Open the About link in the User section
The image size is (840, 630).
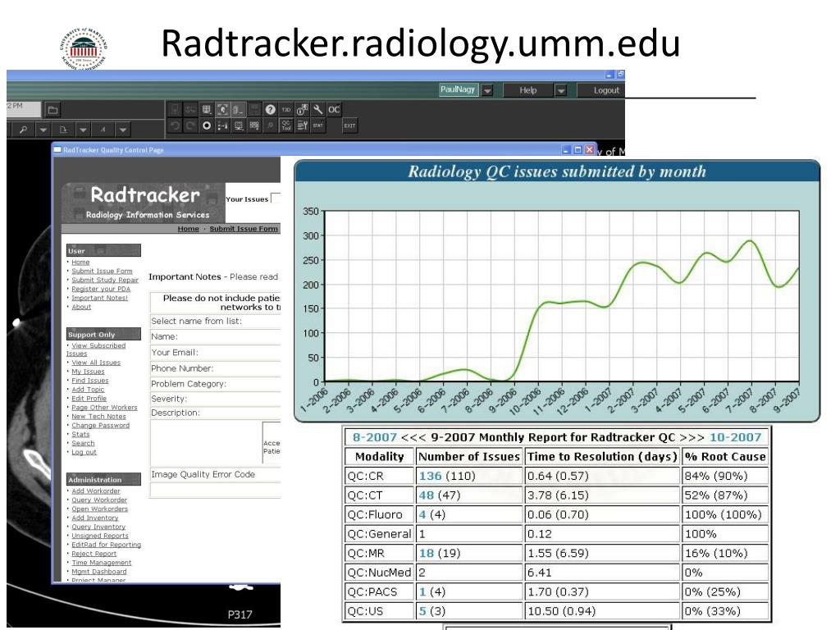click(81, 307)
